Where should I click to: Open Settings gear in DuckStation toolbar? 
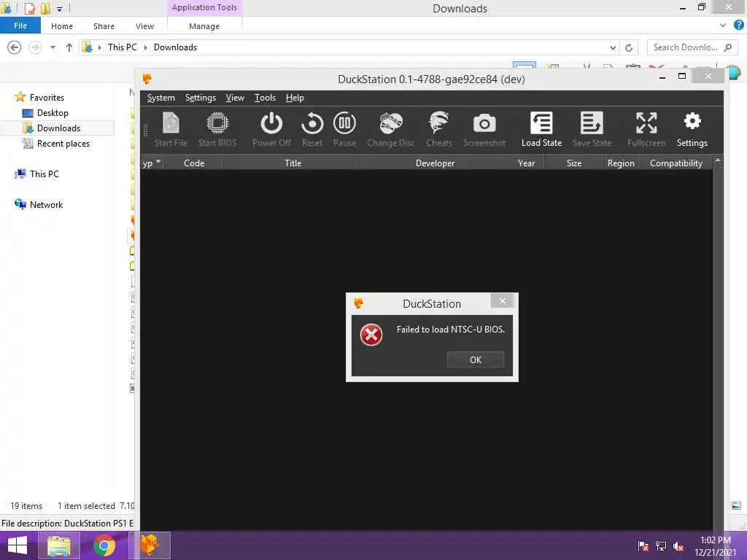point(692,129)
